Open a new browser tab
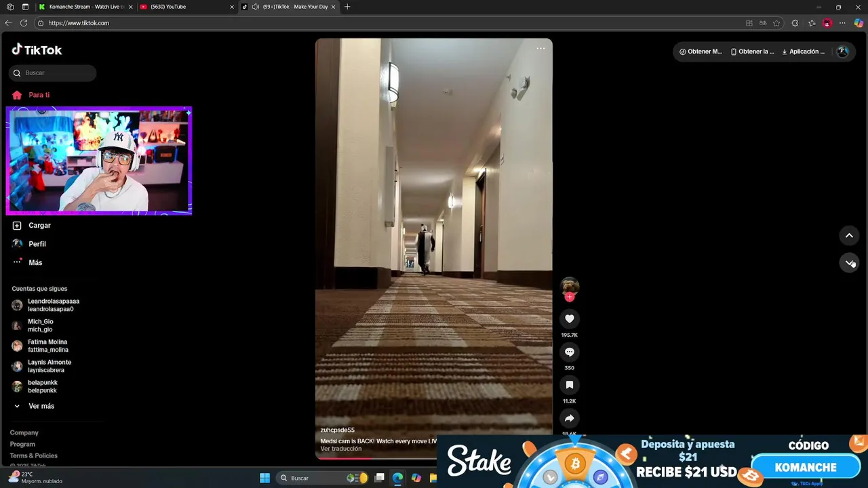 tap(347, 7)
